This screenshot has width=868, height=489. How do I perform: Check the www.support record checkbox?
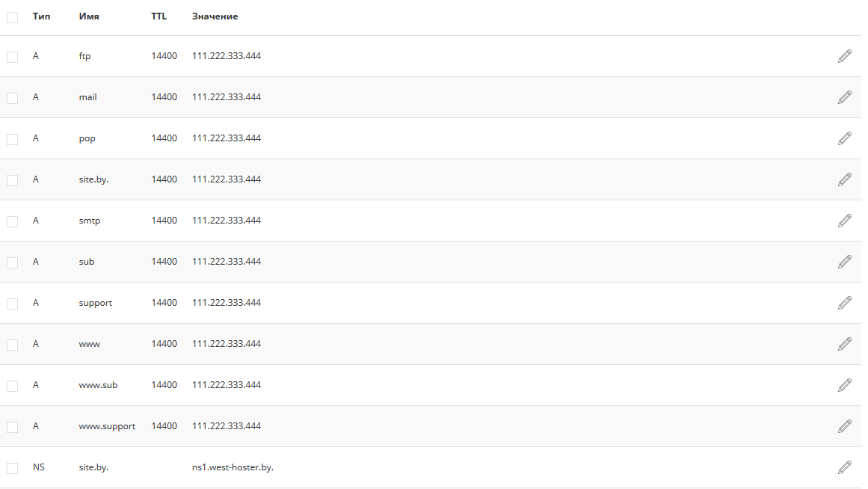12,427
